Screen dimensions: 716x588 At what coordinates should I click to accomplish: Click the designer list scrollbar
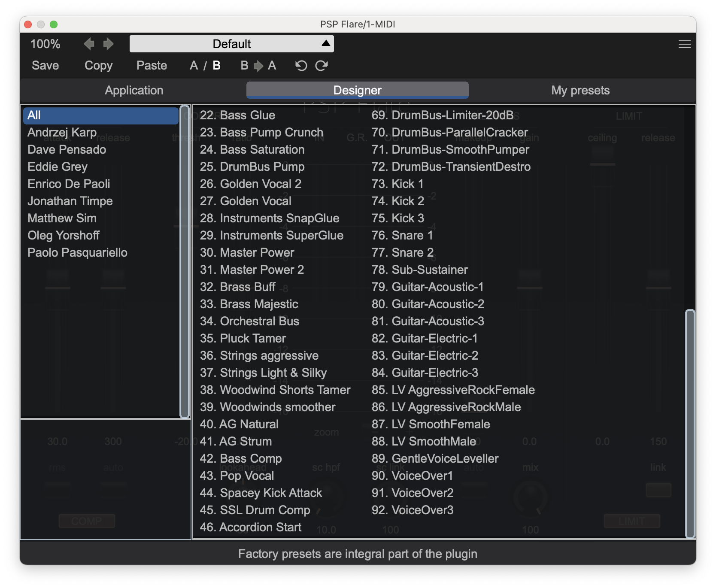[x=185, y=261]
